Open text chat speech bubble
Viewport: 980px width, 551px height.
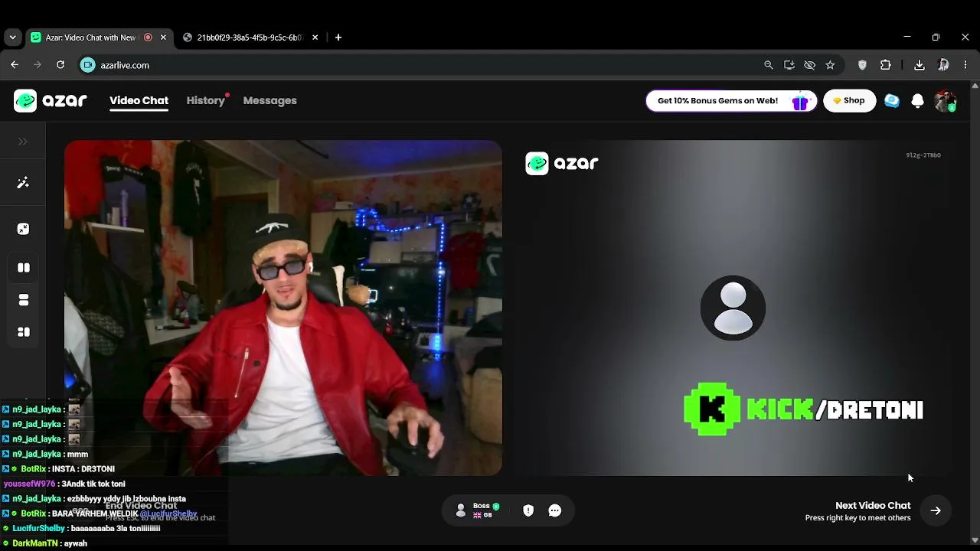[x=555, y=510]
